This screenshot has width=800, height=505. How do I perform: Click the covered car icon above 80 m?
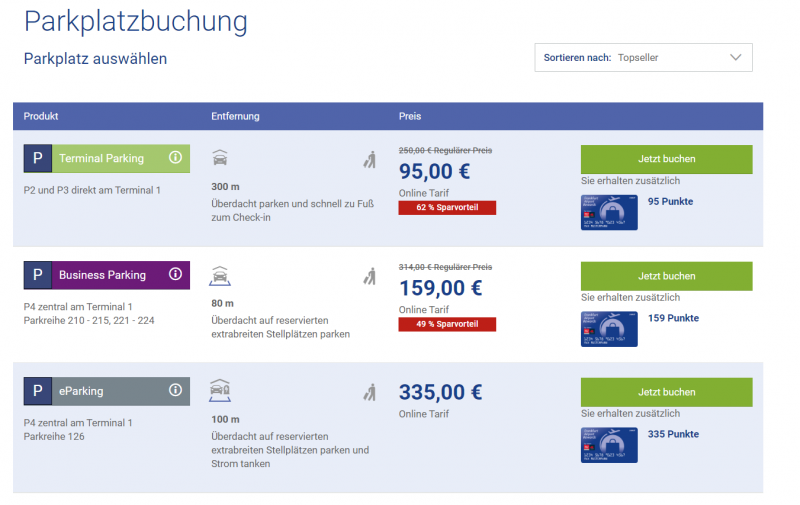point(221,275)
